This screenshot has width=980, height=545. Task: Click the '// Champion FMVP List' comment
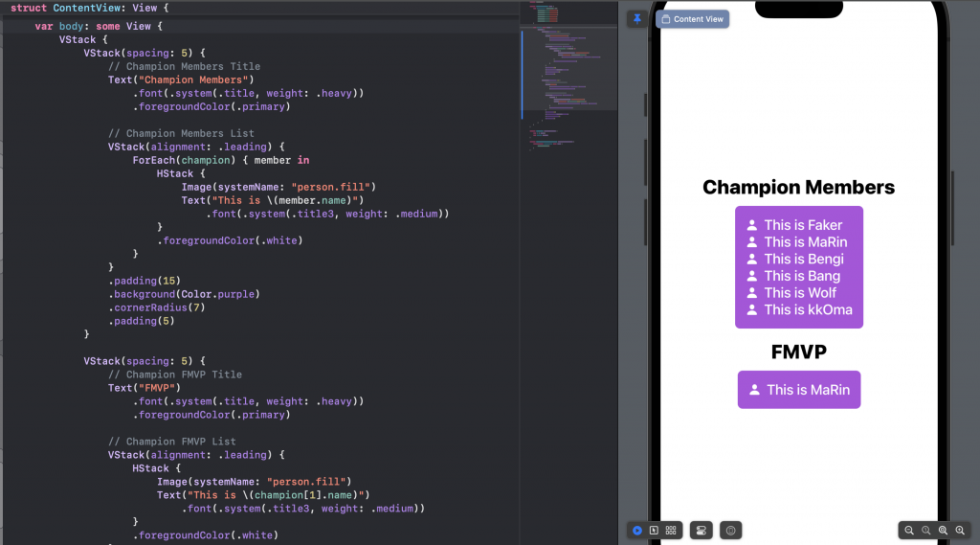click(172, 442)
